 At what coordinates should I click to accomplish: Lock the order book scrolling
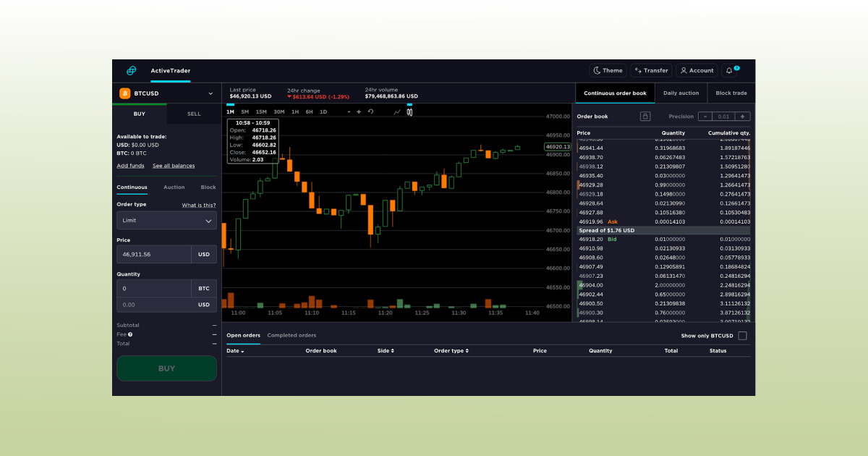point(645,117)
